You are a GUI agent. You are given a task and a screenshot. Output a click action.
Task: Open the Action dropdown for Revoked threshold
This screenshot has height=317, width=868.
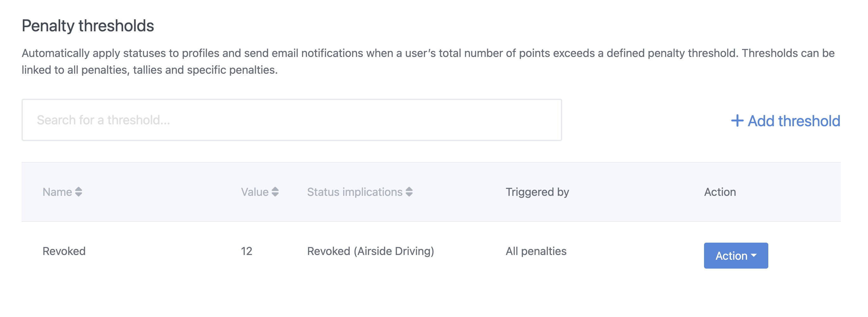point(736,256)
